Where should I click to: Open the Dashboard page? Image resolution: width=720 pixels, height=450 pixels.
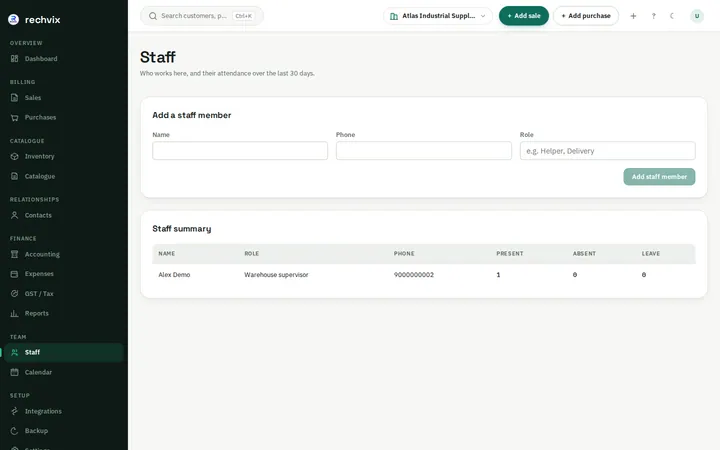point(63,59)
